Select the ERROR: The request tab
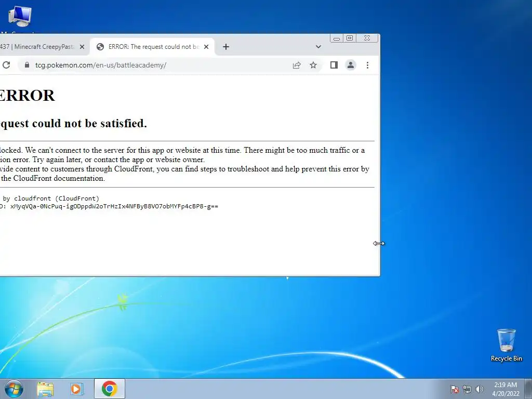Image resolution: width=532 pixels, height=399 pixels. coord(152,47)
